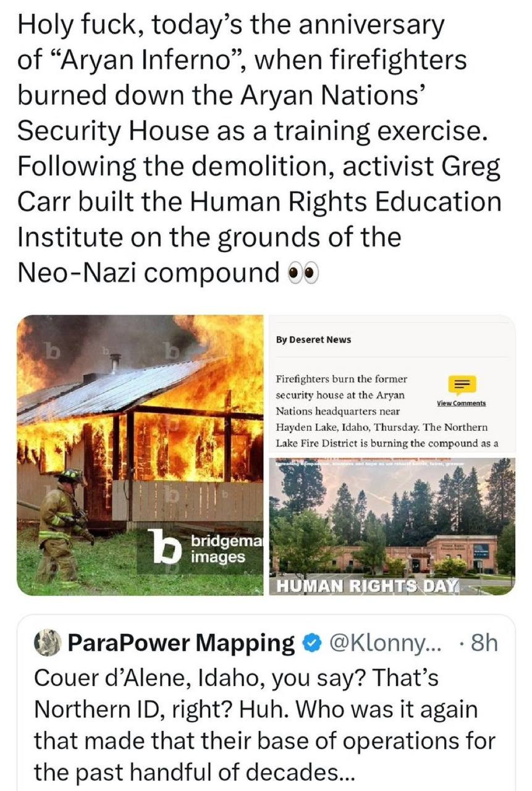Open the ParaPower Mapping display name
This screenshot has width=532, height=791.
pos(181,644)
